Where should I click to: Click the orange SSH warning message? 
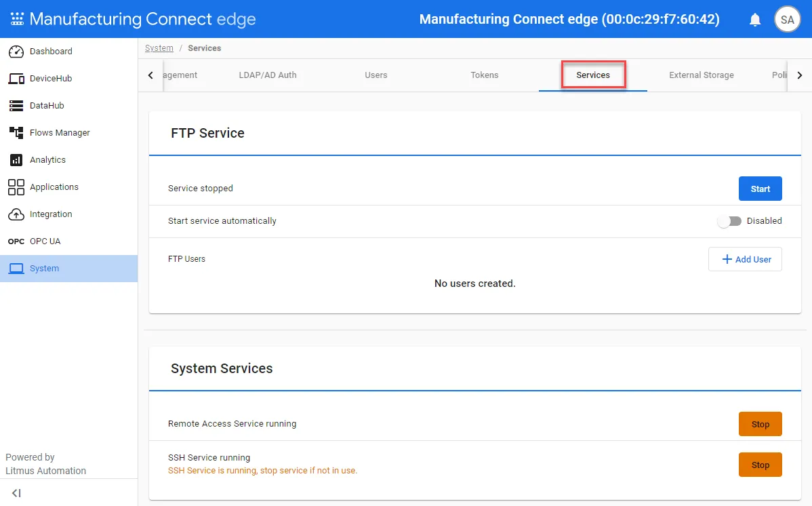(x=262, y=471)
